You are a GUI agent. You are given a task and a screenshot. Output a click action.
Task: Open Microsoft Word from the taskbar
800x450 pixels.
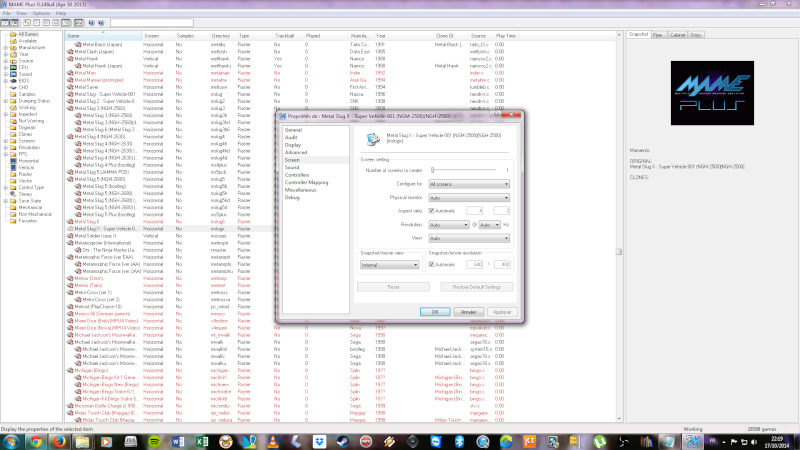tap(178, 442)
